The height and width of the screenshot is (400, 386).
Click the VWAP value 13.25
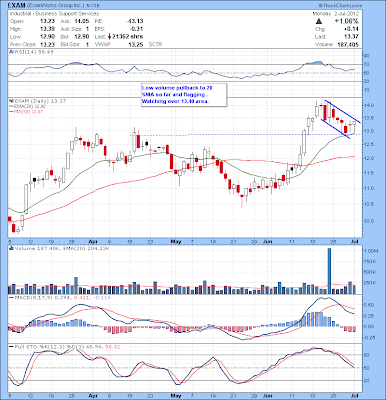click(137, 44)
